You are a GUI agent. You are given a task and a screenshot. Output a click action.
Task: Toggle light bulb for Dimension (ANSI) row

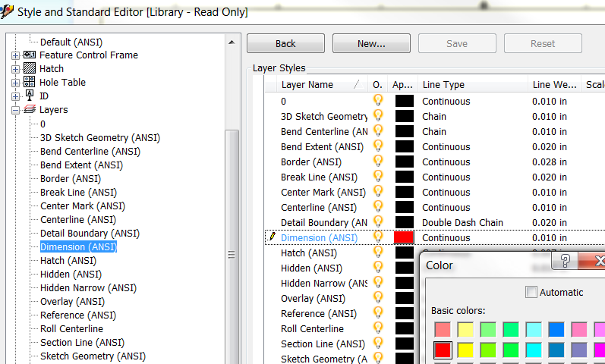pyautogui.click(x=378, y=237)
